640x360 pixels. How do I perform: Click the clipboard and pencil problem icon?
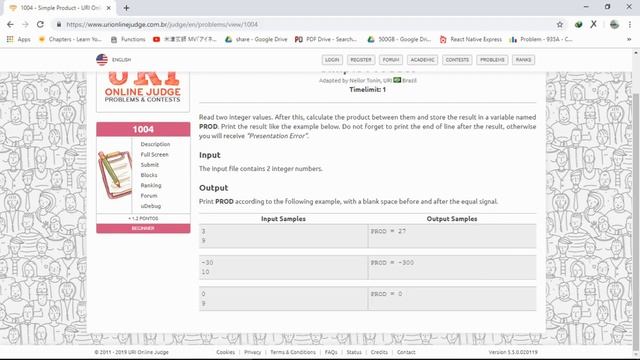[x=115, y=175]
